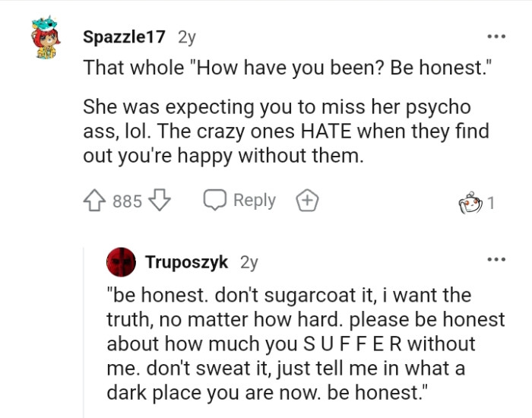Click the award count number 1
Screen dimensions: 532x418
click(492, 203)
